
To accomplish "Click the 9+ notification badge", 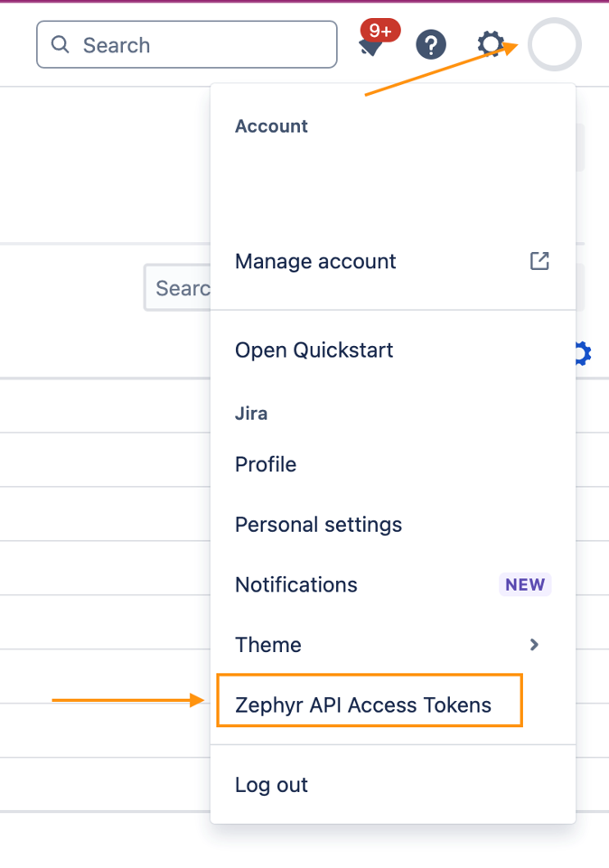I will 379,29.
